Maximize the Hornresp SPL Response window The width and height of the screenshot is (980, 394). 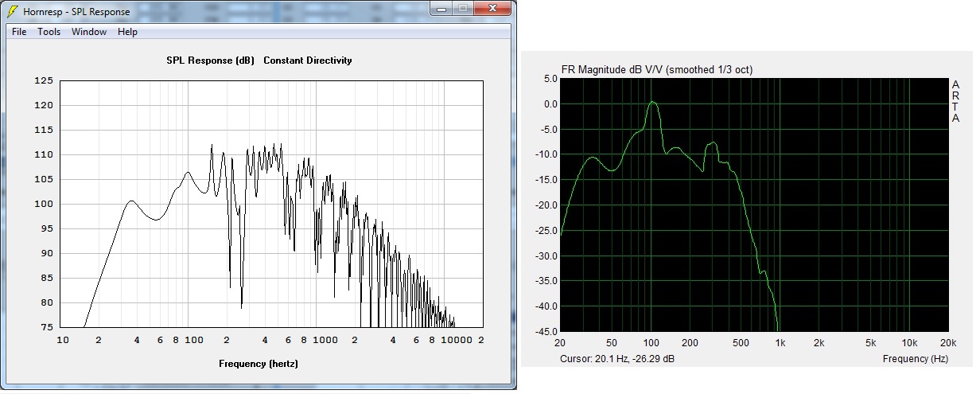[x=464, y=9]
